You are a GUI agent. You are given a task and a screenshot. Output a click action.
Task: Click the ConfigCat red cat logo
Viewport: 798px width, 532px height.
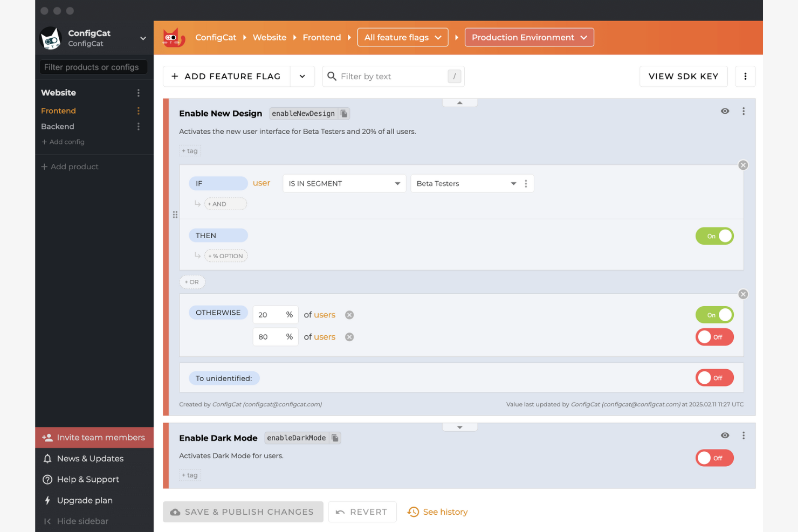click(x=174, y=38)
